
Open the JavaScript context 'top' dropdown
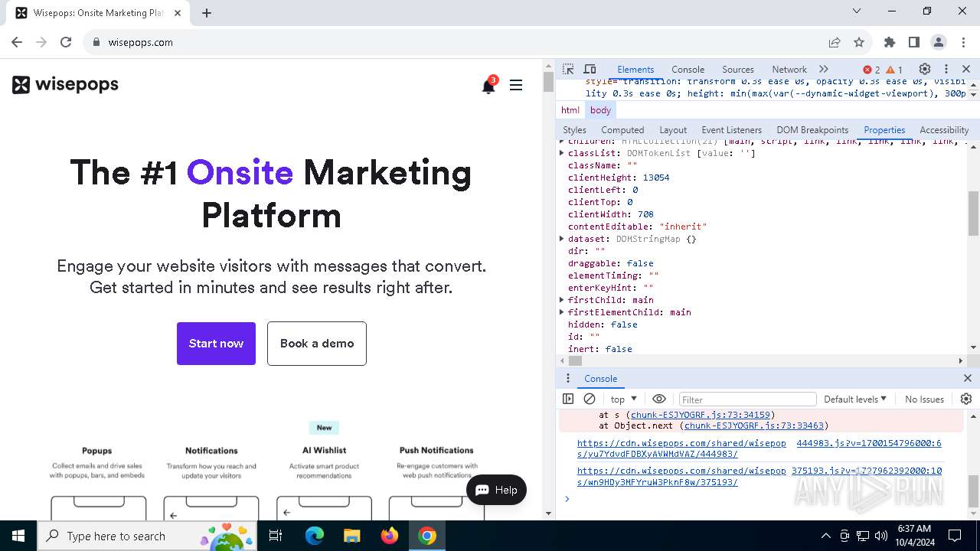point(624,399)
